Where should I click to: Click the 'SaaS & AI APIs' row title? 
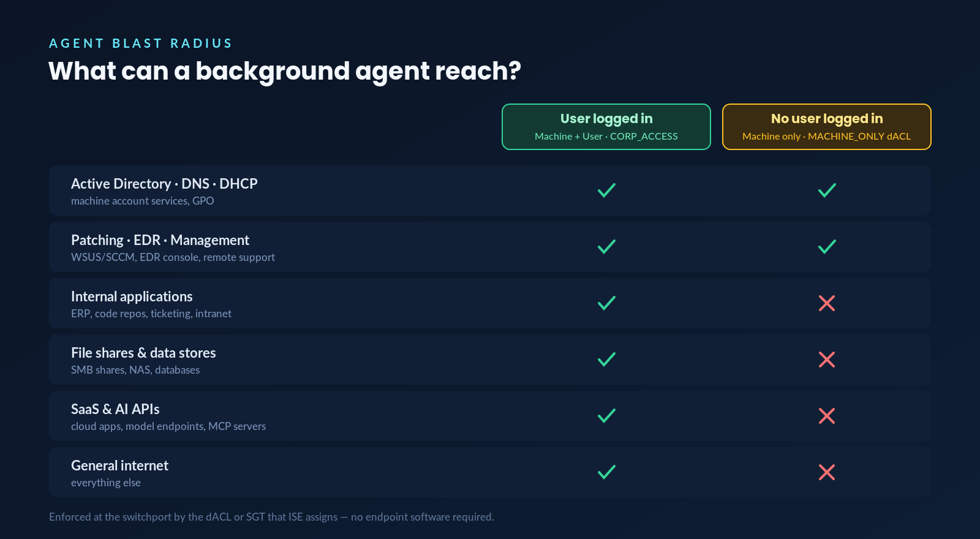(115, 409)
